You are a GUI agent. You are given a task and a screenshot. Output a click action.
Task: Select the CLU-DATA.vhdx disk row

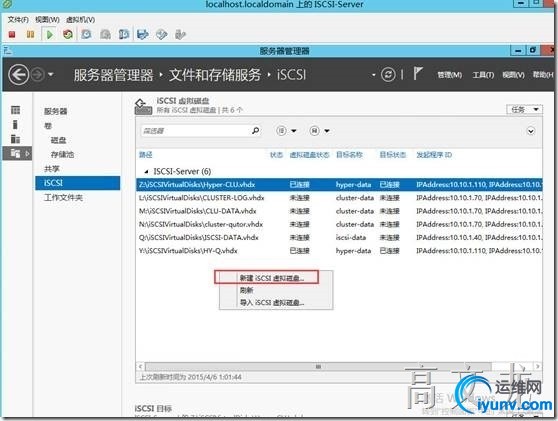[339, 211]
